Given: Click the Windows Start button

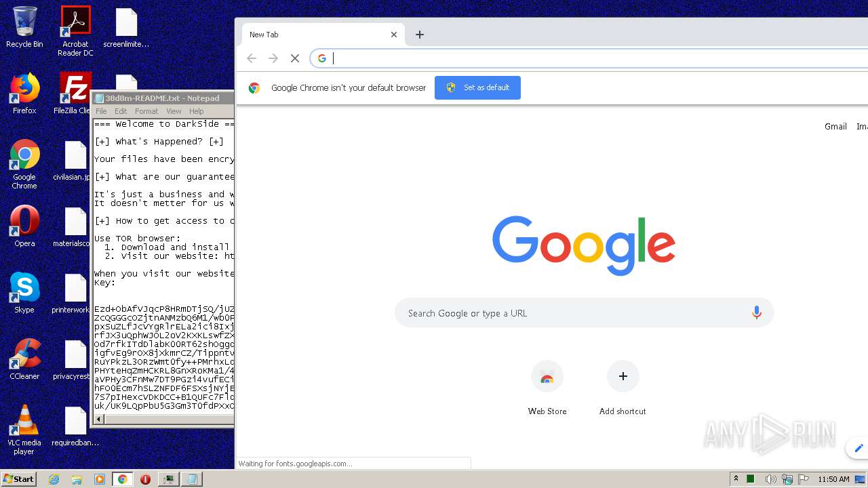Looking at the screenshot, I should point(18,479).
